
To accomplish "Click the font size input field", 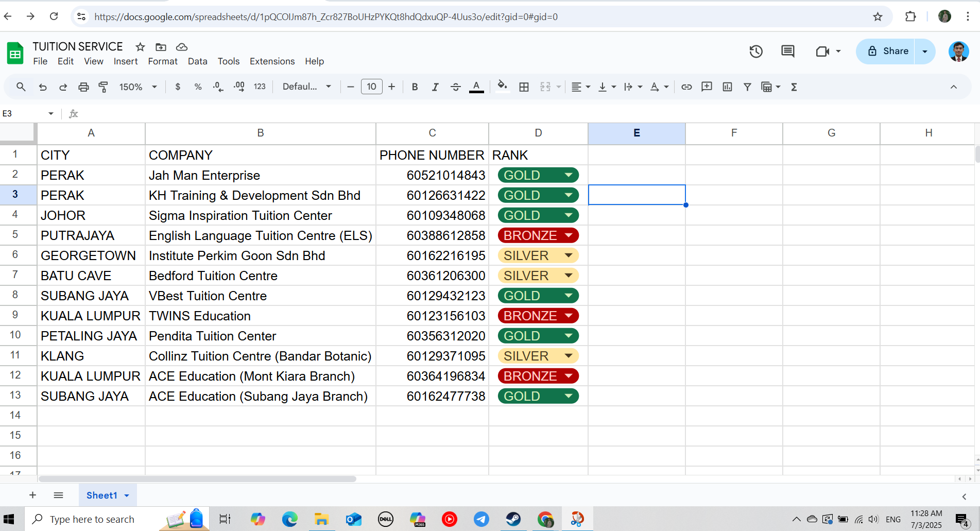I will click(371, 87).
